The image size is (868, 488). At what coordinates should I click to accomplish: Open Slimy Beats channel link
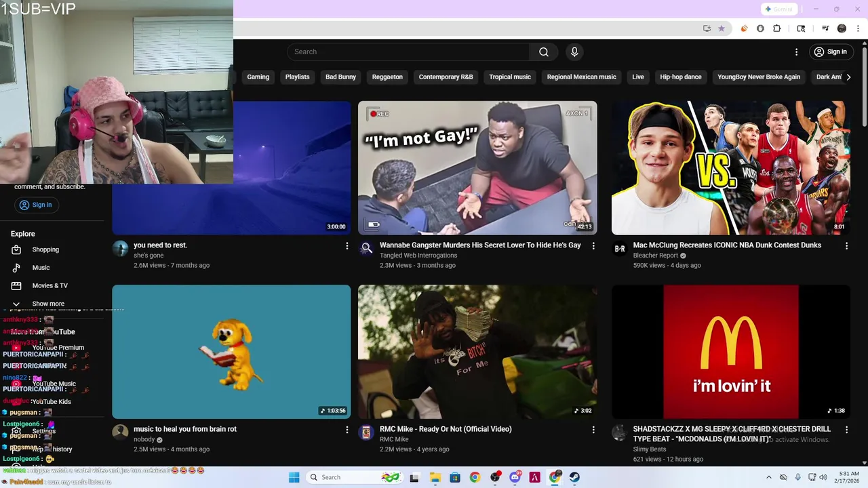pos(650,449)
